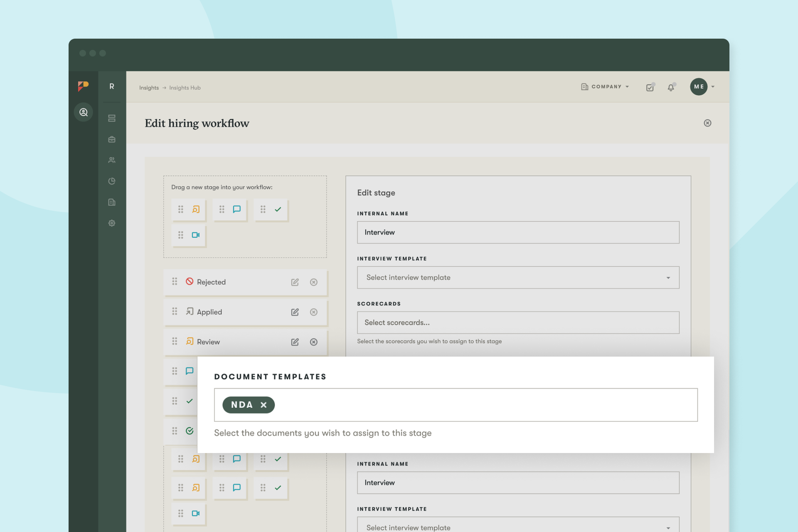Remove the NDA tag from document templates

(264, 405)
